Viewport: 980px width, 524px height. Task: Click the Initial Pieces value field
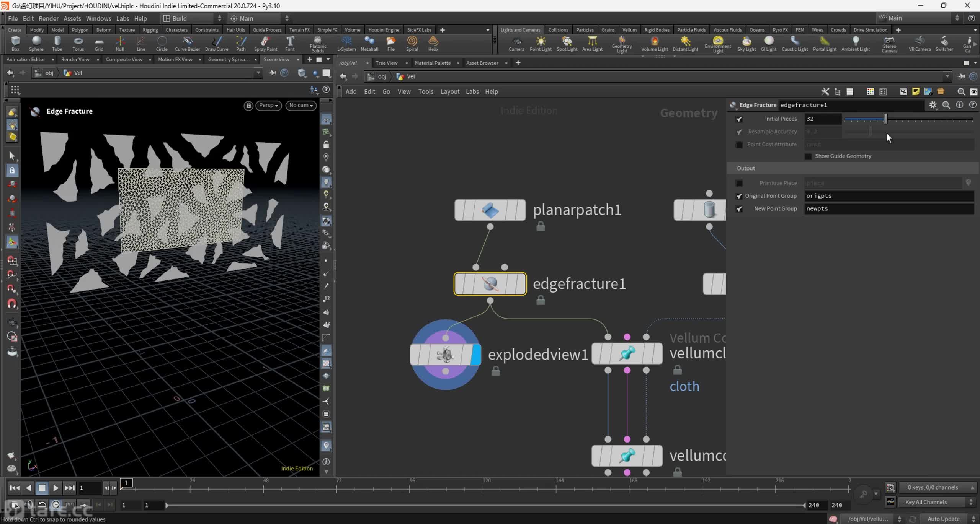coord(823,119)
